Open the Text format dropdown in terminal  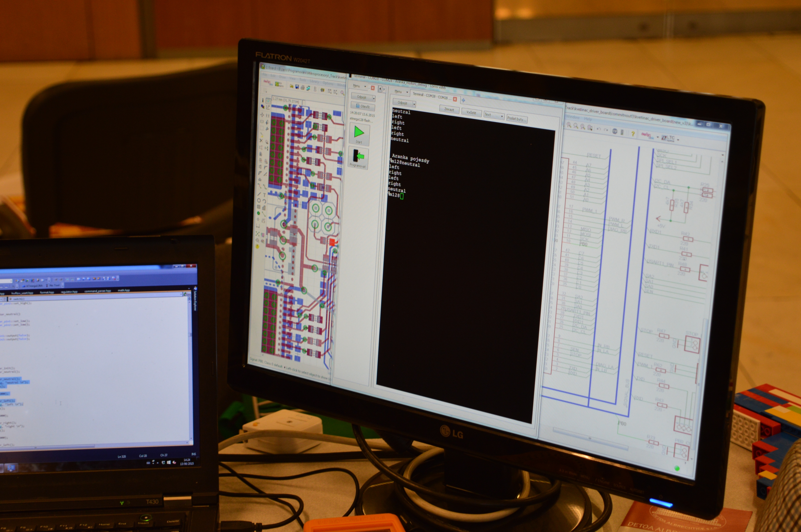coord(494,115)
